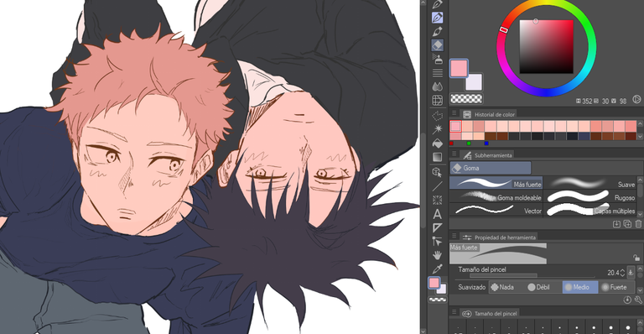Open brush size dynamics settings button

pos(631,273)
